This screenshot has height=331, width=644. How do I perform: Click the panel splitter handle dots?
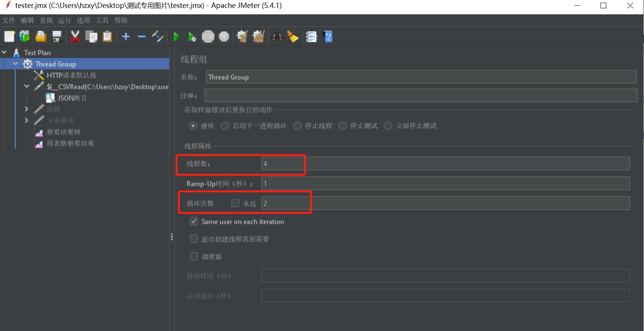(172, 237)
